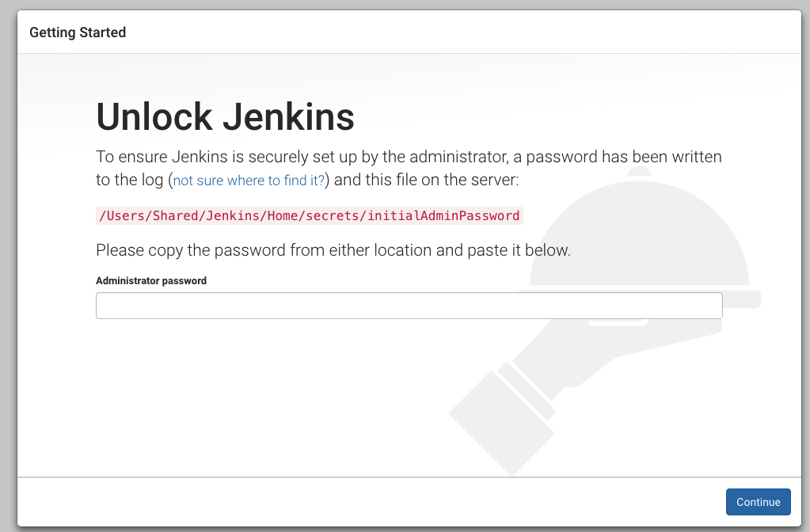
Task: Click the Continue button
Action: [758, 502]
